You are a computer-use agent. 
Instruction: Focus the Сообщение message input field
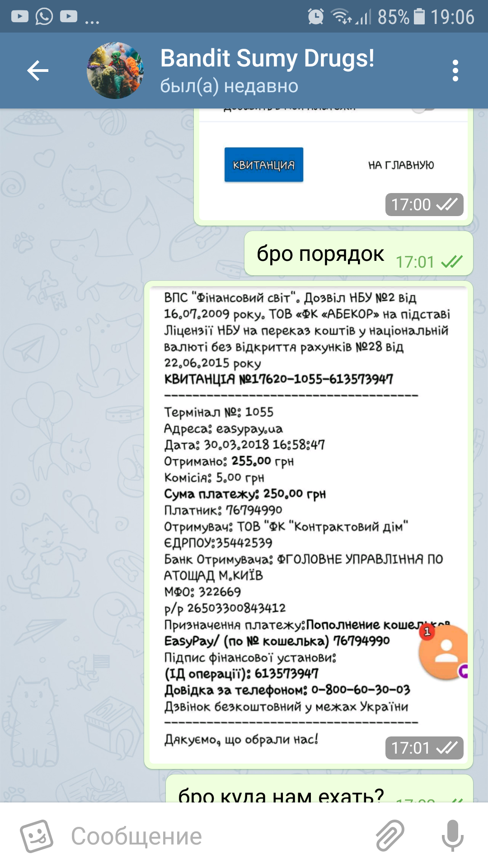click(217, 836)
